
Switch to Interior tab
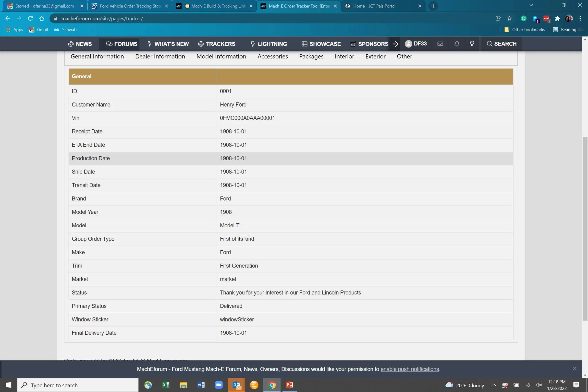tap(344, 57)
